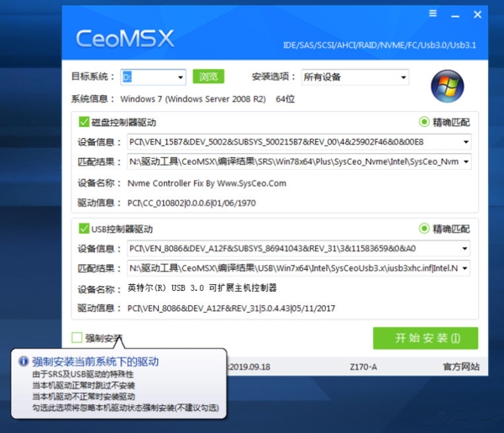Click the IDE/SAS/SCSI/AHCI/RAID header text
Screen dimensions: 504x433
pos(380,45)
